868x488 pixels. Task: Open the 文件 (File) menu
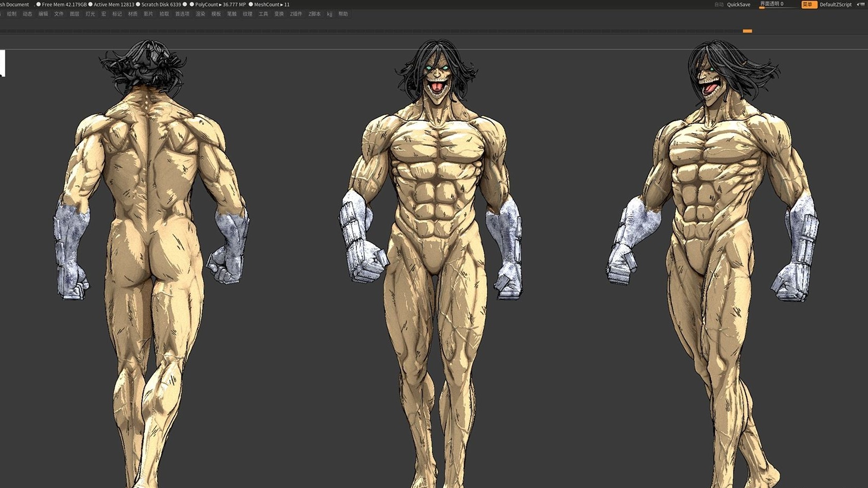tap(59, 14)
